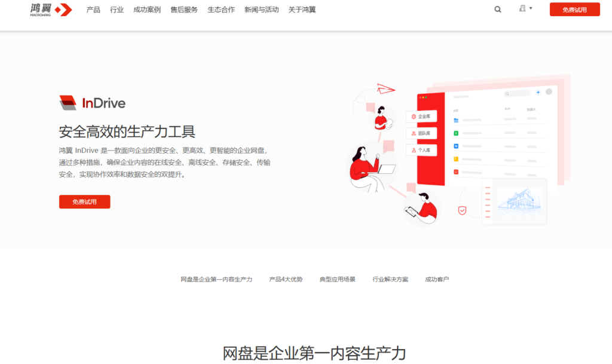Select the 团队库 icon in the illustration

pyautogui.click(x=413, y=133)
